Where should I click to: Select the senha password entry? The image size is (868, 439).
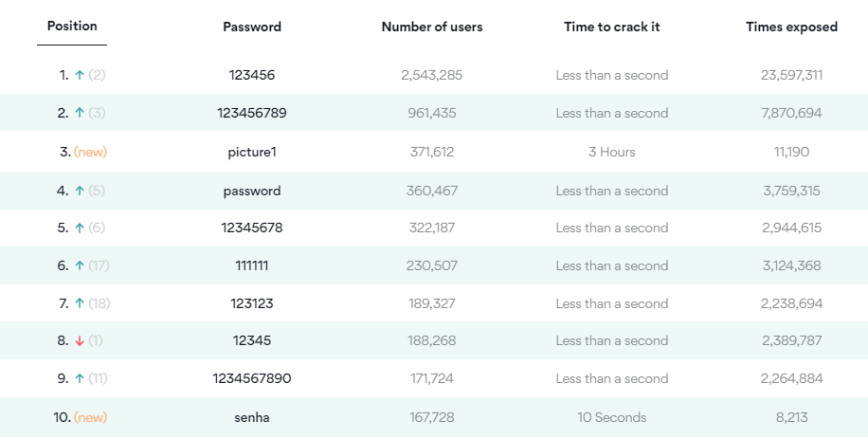(x=252, y=417)
